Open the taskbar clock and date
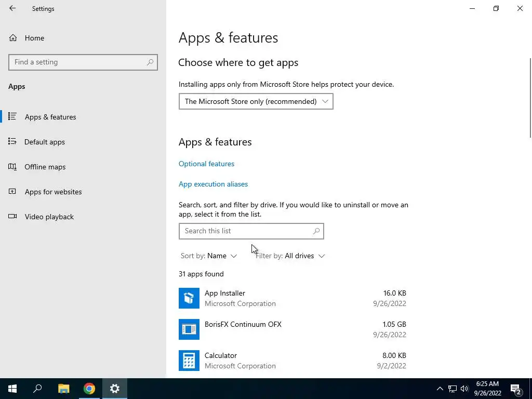 (487, 389)
